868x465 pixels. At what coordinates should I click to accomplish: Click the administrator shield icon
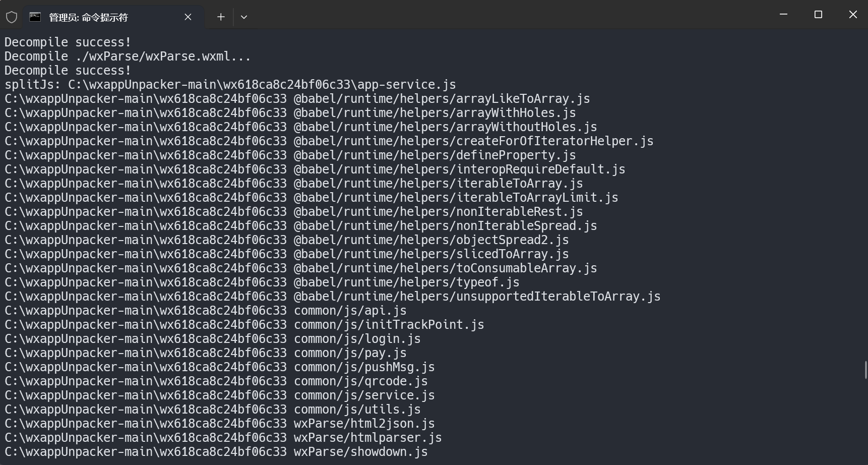(x=12, y=17)
